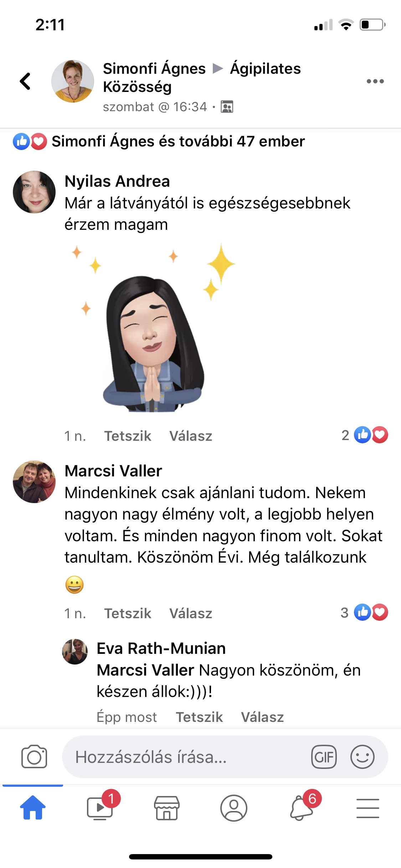The image size is (401, 868).
Task: Open the emoji smiley picker
Action: (x=362, y=757)
